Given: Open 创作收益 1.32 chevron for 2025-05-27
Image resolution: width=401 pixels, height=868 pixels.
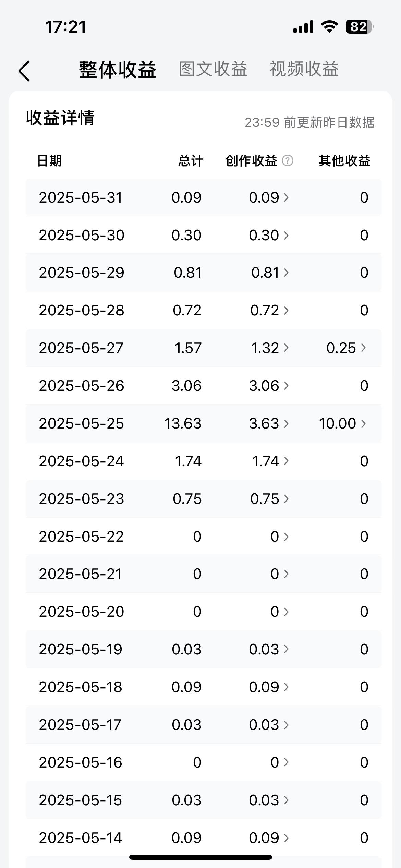Looking at the screenshot, I should pyautogui.click(x=270, y=348).
